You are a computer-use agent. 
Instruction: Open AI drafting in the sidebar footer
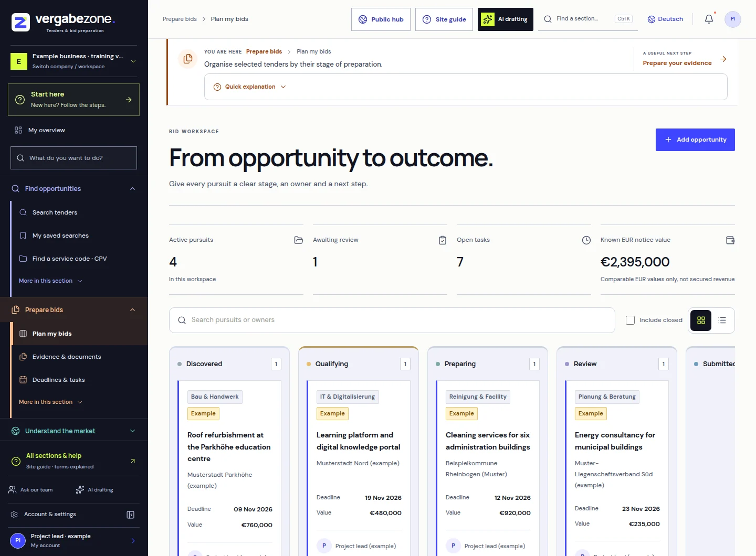[x=95, y=490]
